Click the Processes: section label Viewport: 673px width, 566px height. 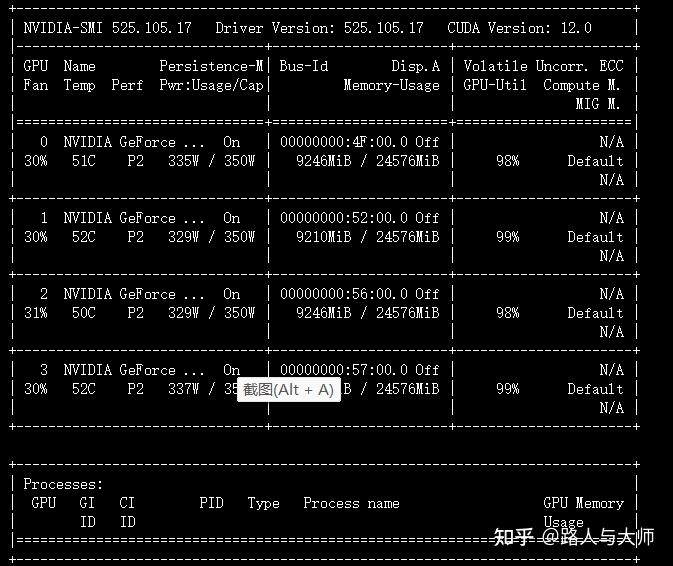pyautogui.click(x=63, y=484)
